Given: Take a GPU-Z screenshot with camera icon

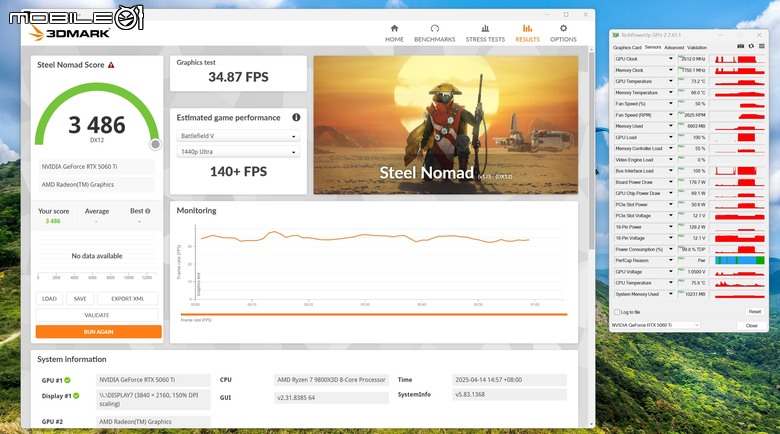Looking at the screenshot, I should pyautogui.click(x=741, y=46).
